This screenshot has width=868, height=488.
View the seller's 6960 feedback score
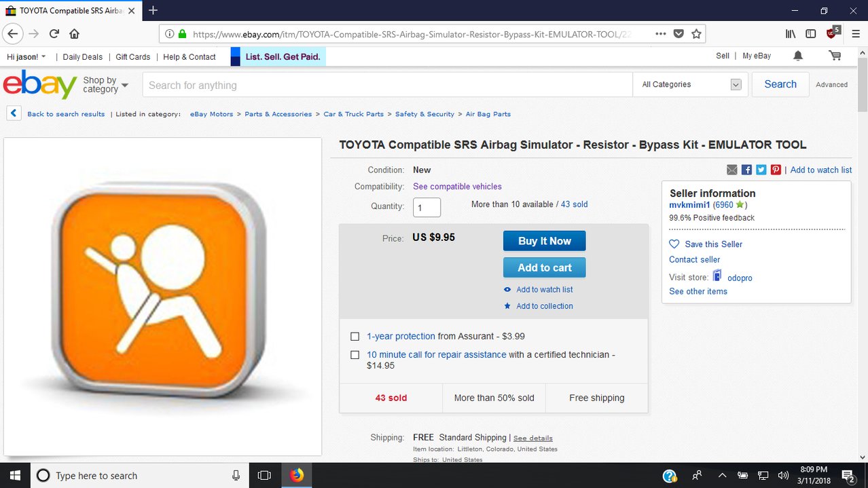(x=723, y=204)
